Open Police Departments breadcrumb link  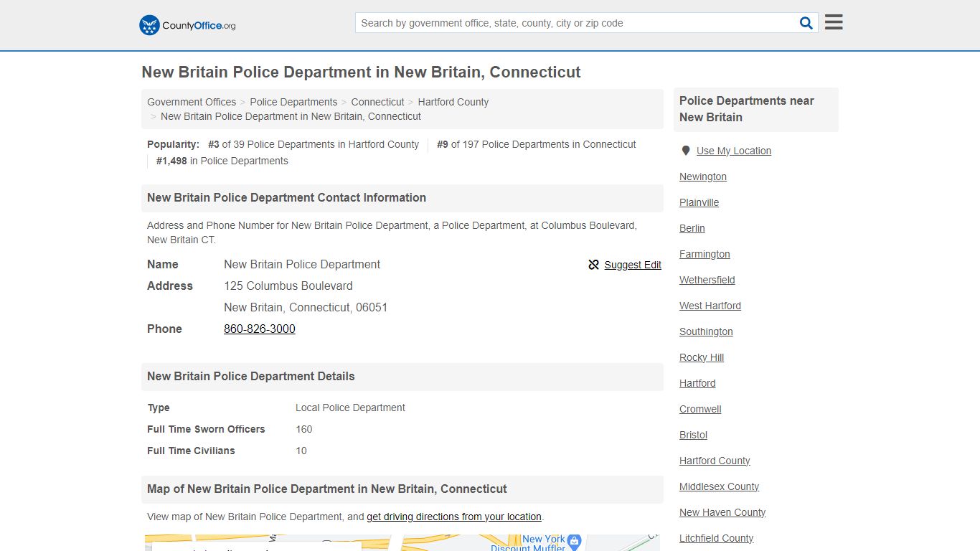[293, 102]
